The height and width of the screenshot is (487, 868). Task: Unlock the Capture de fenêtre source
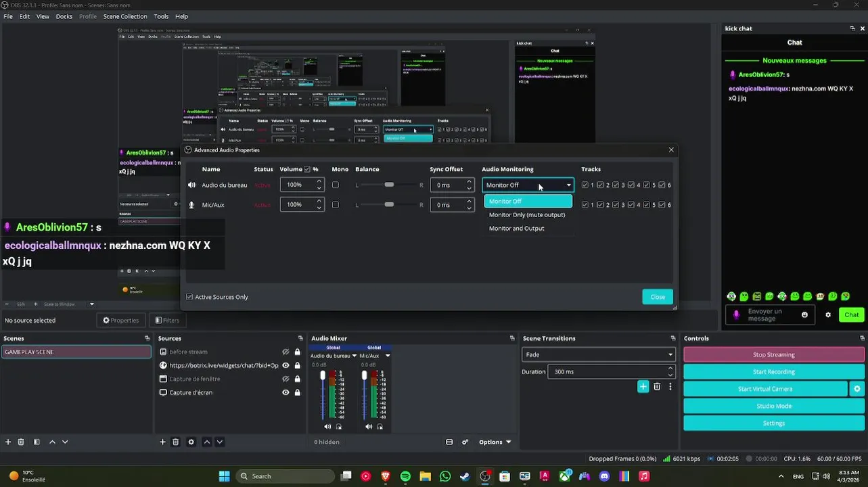(x=297, y=379)
